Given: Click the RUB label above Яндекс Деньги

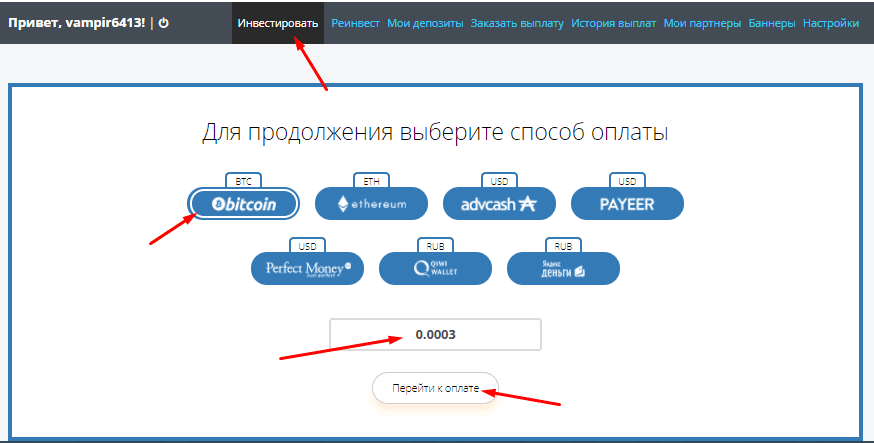Looking at the screenshot, I should point(563,246).
